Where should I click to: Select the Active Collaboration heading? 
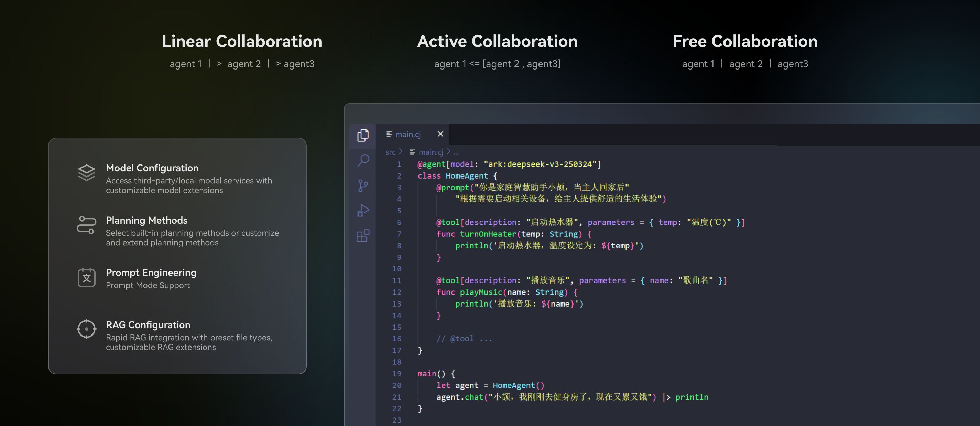[x=497, y=41]
